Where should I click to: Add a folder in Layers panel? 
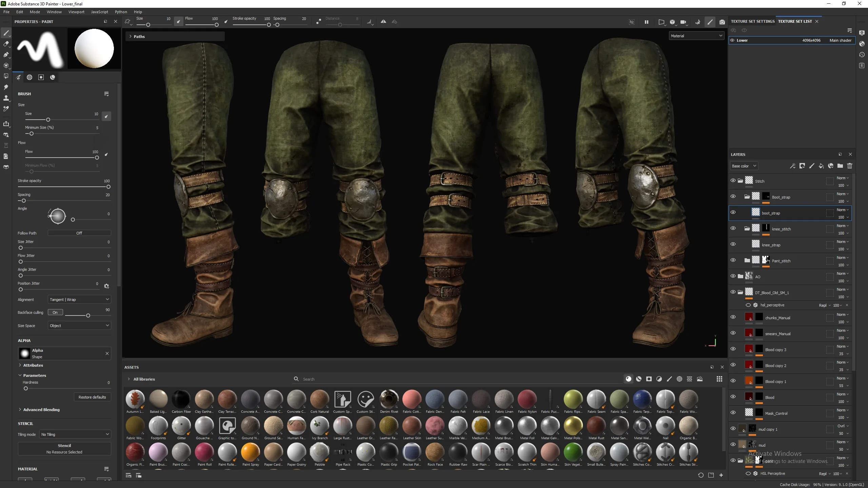(840, 166)
